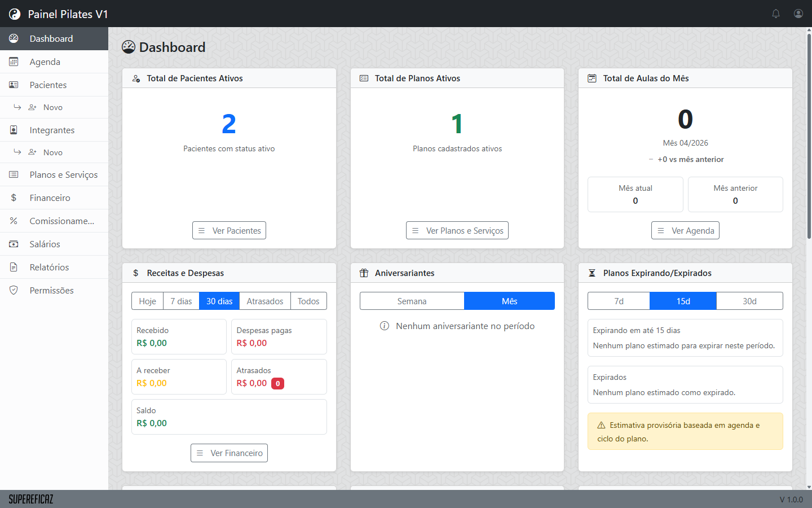This screenshot has width=812, height=508.
Task: Open Novo under Integrantes submenu
Action: pos(52,152)
